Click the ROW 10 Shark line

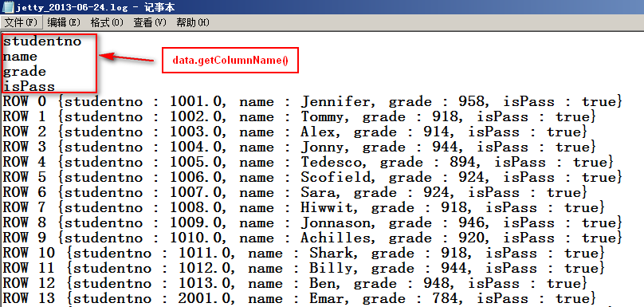click(x=304, y=253)
